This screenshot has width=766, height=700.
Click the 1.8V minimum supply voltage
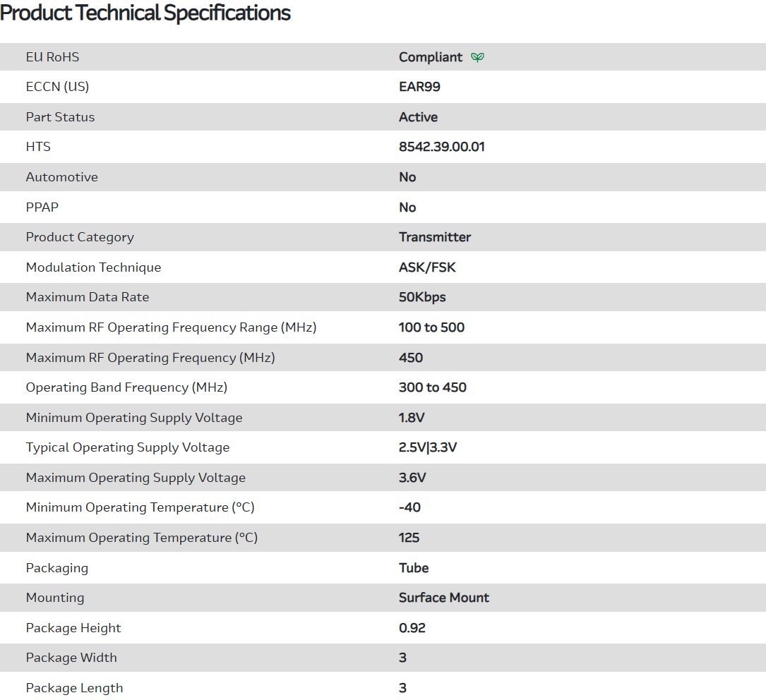[x=412, y=418]
